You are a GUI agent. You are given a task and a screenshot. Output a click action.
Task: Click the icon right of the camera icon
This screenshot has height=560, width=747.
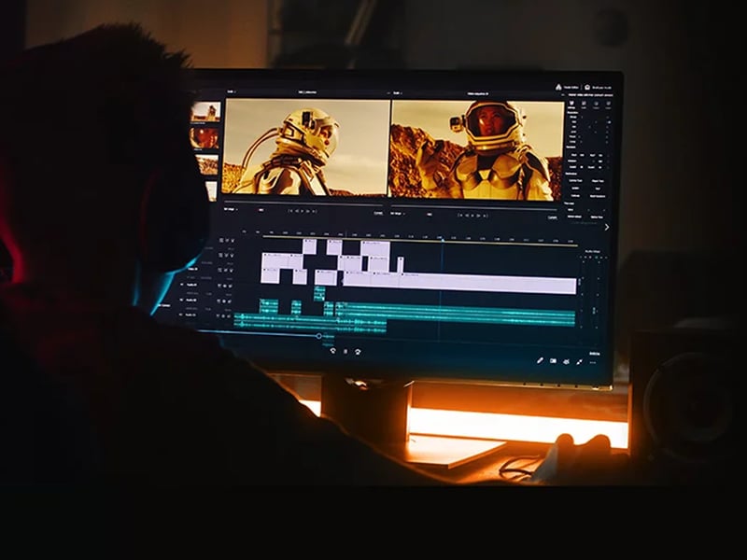pos(566,361)
